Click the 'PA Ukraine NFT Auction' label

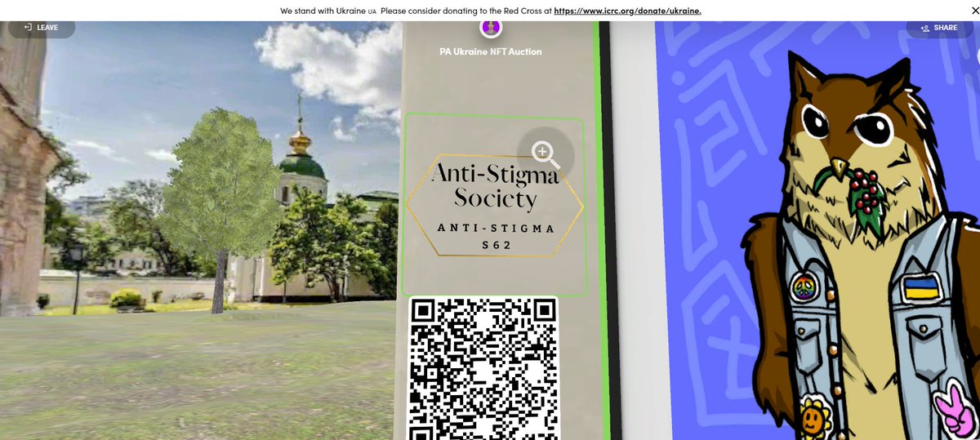pyautogui.click(x=491, y=51)
